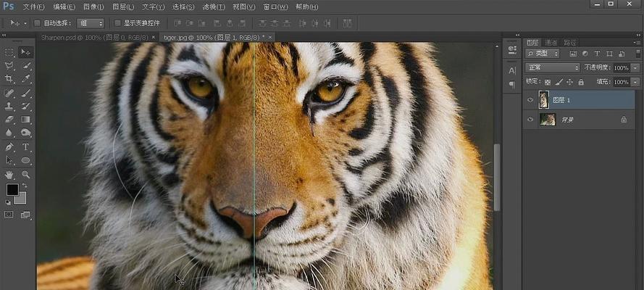Toggle lock all padlock icon
The image size is (644, 290).
(581, 82)
